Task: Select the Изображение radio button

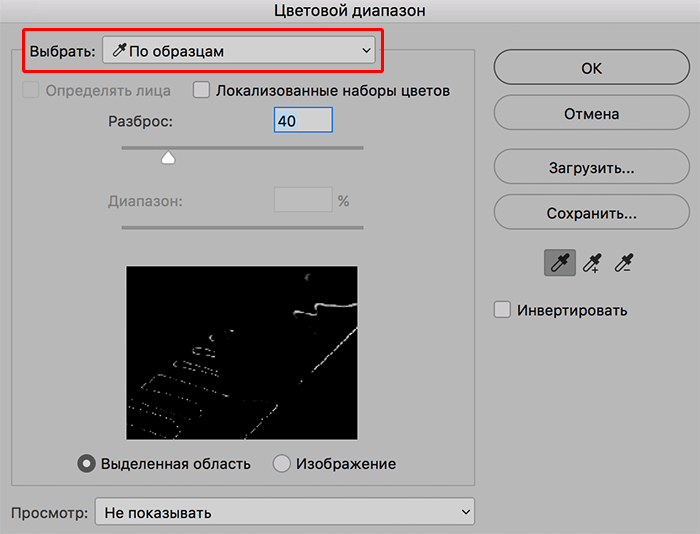Action: (282, 463)
